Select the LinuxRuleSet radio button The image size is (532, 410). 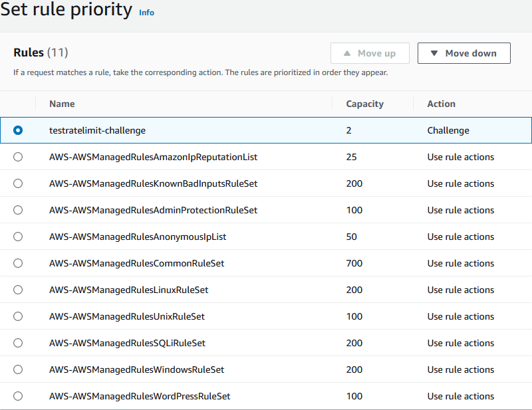tap(18, 290)
